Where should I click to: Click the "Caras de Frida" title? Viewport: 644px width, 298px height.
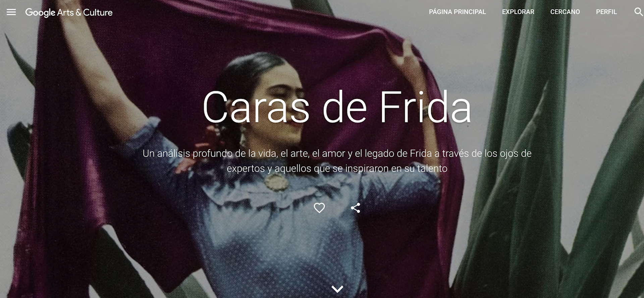[337, 107]
